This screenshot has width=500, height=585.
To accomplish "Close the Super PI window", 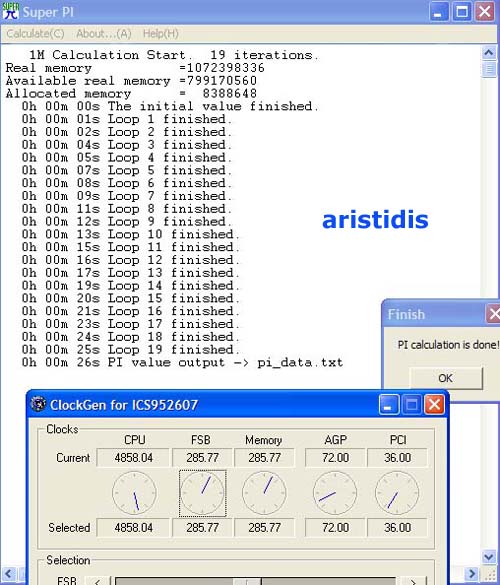I will pos(484,12).
